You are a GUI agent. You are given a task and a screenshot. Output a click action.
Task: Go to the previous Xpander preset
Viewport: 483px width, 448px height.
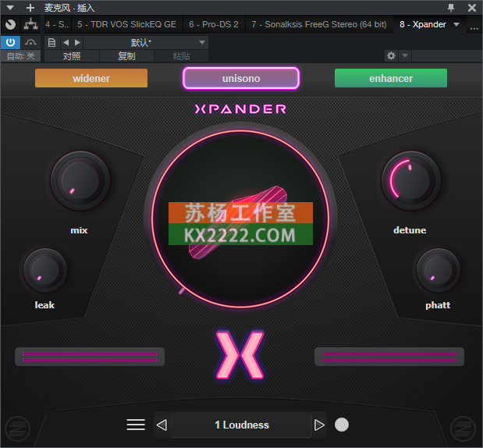point(162,425)
